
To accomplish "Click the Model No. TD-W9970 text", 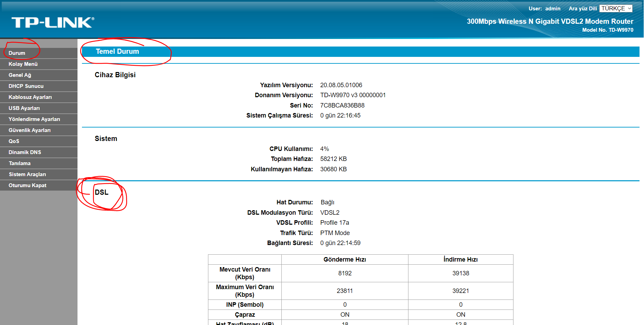I will [x=608, y=30].
